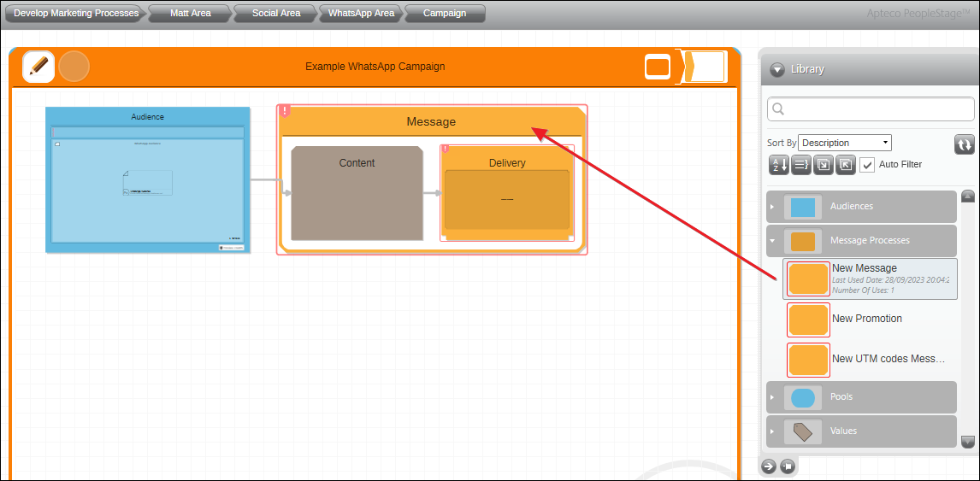Open the Social Area breadcrumb

pos(275,13)
